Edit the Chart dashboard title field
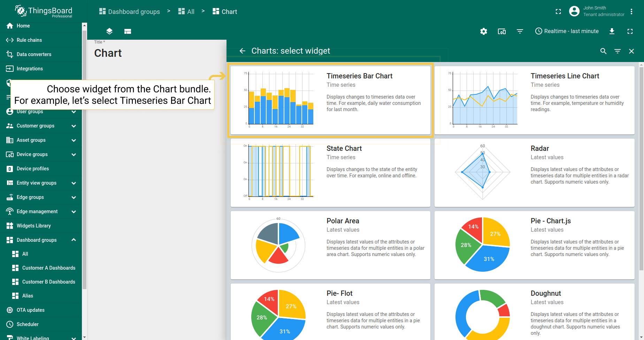The height and width of the screenshot is (340, 644). point(157,53)
